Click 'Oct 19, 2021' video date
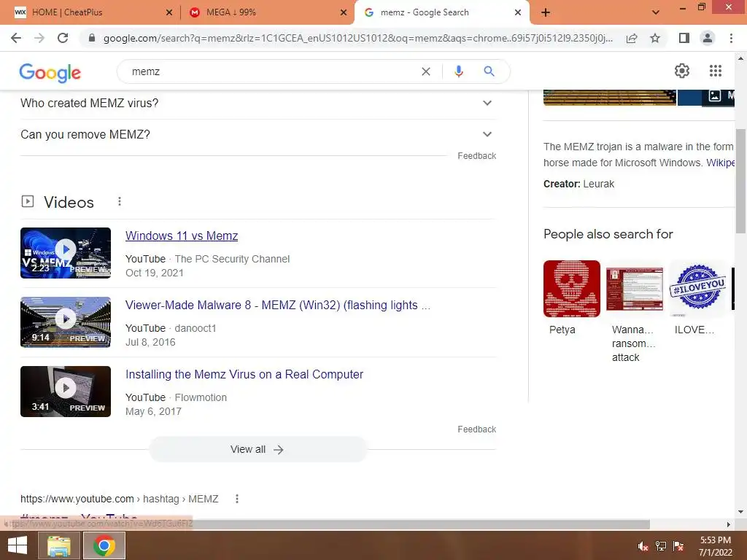The image size is (747, 560). pos(155,273)
